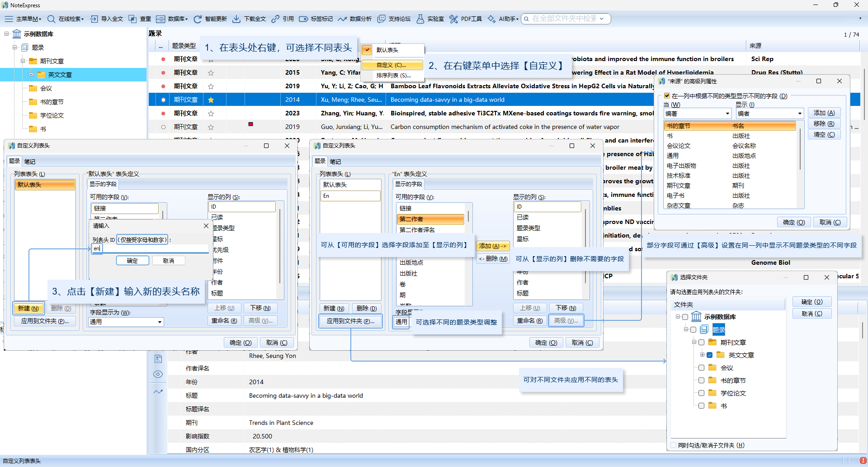Click the 智能更新 refresh icon
Image resolution: width=868 pixels, height=467 pixels.
click(198, 19)
